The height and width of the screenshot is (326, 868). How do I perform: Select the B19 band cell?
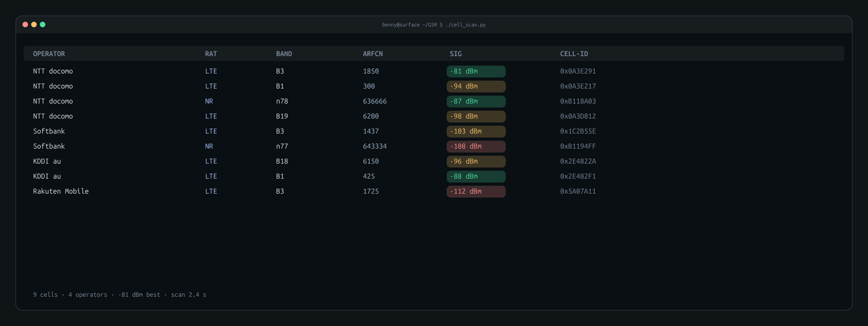(x=282, y=116)
